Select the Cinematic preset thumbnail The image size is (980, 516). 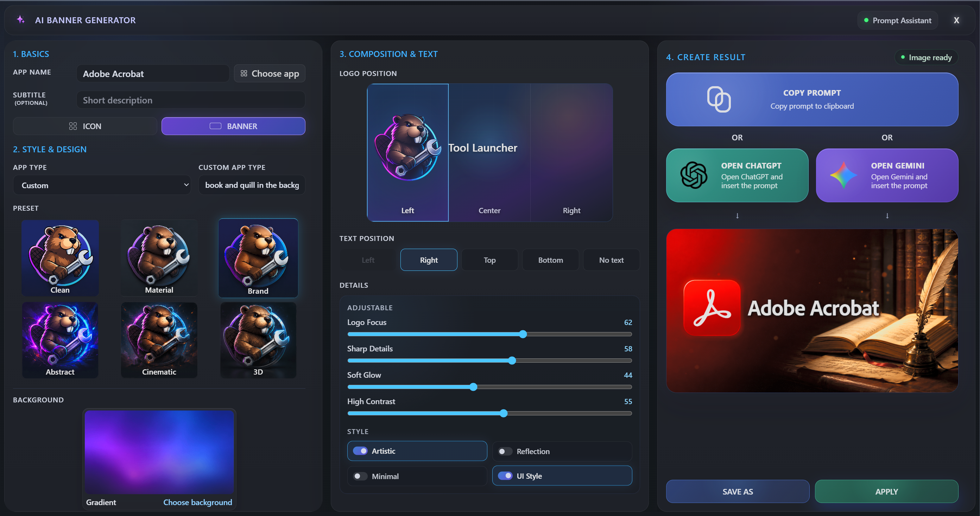pos(159,340)
